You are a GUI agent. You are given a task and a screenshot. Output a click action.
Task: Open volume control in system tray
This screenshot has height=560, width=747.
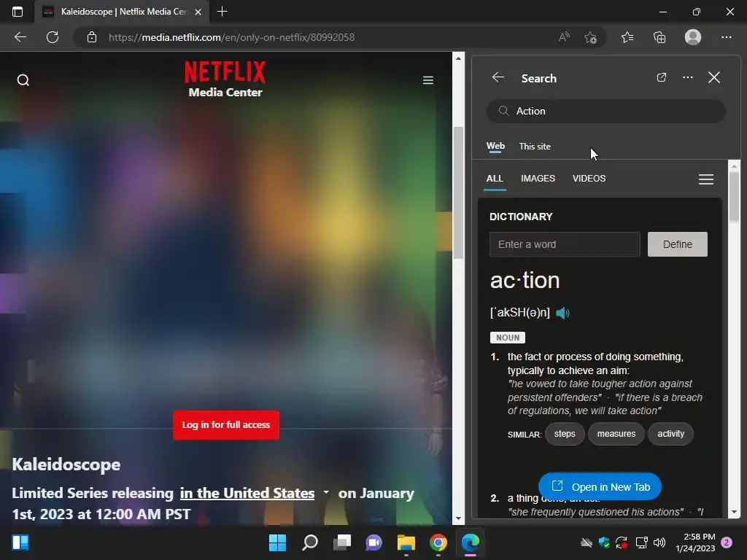tap(659, 542)
